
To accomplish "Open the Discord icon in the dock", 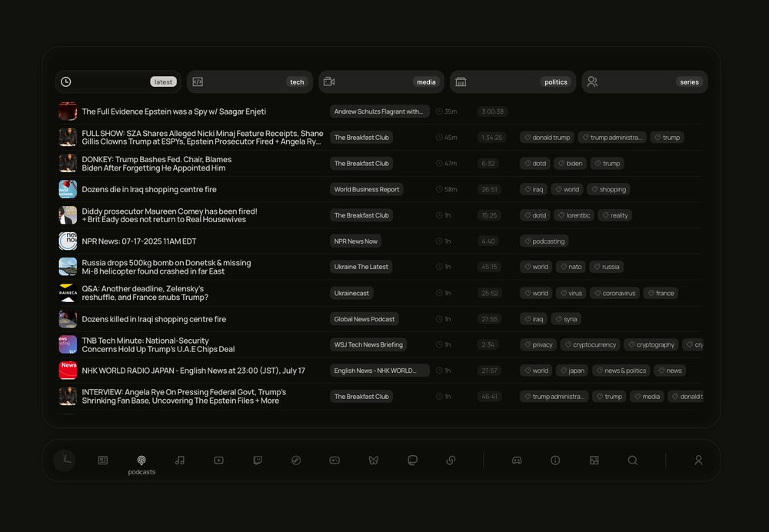I will pyautogui.click(x=517, y=460).
